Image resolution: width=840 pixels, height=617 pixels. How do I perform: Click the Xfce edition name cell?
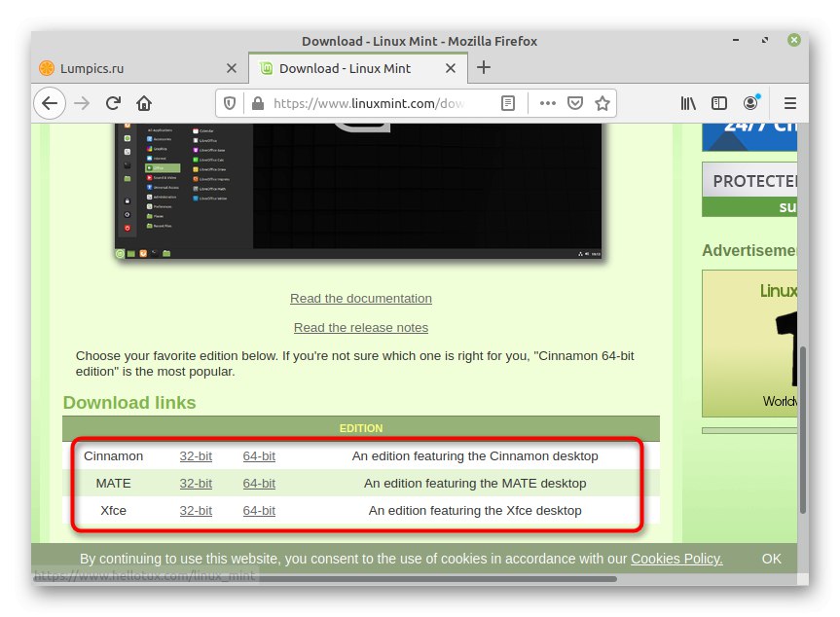pyautogui.click(x=113, y=510)
